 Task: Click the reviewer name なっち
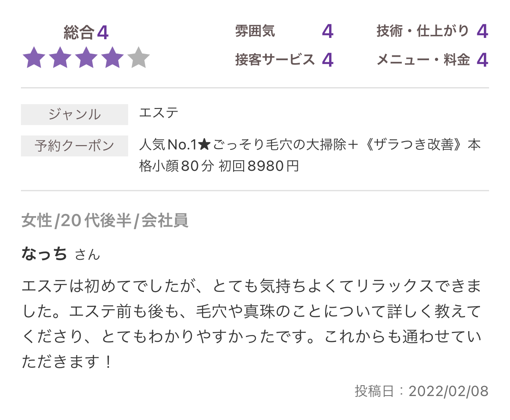click(x=44, y=254)
